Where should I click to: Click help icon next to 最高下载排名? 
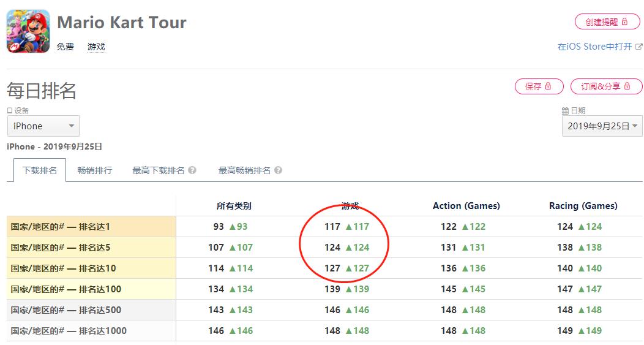tap(192, 170)
